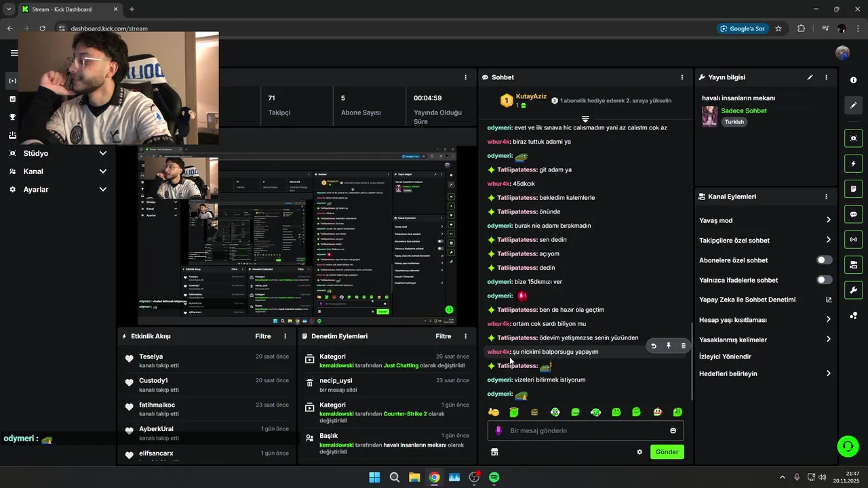Select the Teselya follow activity row
The height and width of the screenshot is (488, 868).
coord(207,361)
